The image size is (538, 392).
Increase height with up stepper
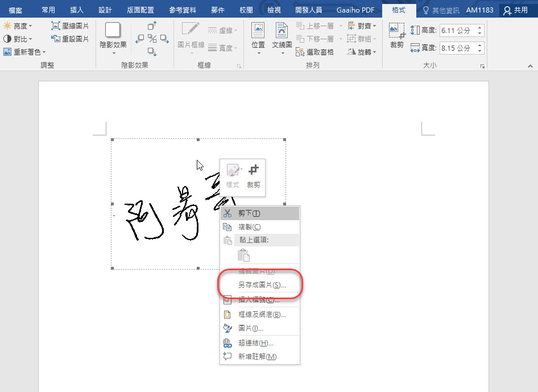479,27
